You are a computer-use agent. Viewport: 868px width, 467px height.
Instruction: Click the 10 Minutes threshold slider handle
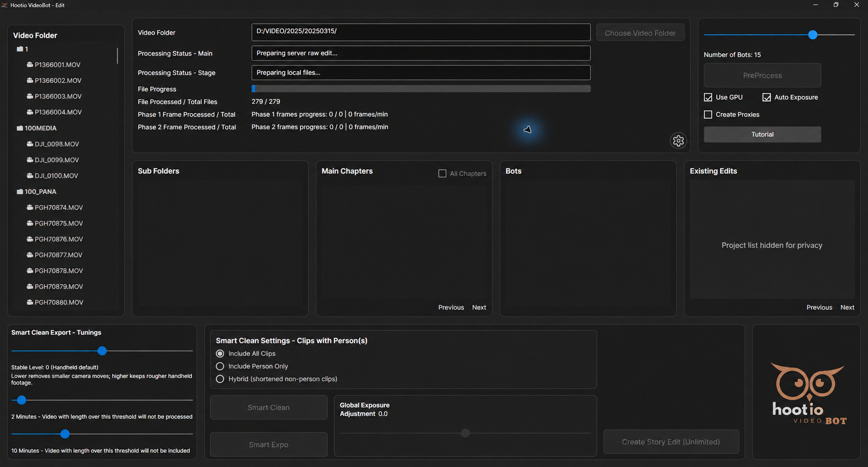pyautogui.click(x=65, y=434)
